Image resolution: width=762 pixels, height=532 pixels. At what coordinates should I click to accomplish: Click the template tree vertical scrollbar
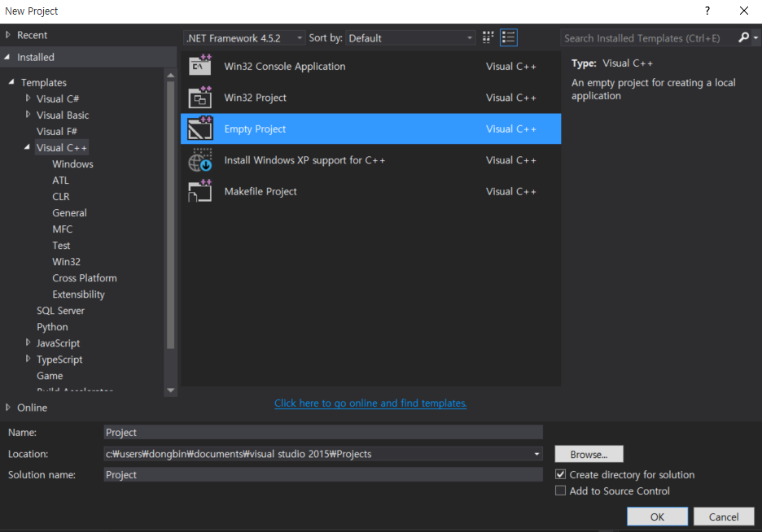tap(170, 215)
